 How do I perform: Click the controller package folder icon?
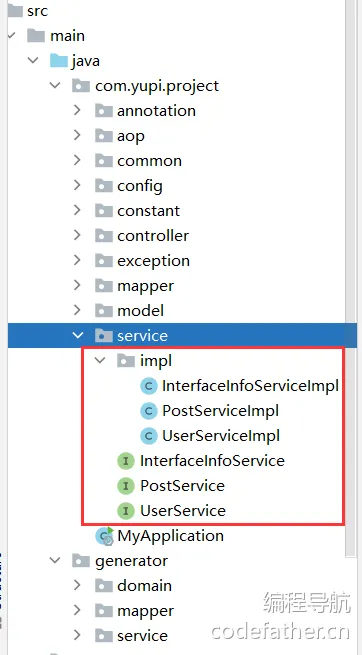pyautogui.click(x=104, y=236)
